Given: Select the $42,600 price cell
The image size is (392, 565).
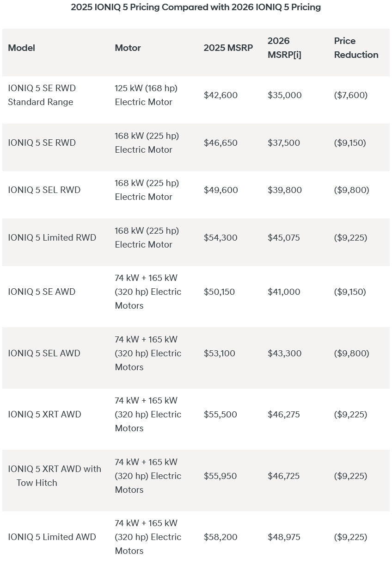Looking at the screenshot, I should [x=220, y=95].
